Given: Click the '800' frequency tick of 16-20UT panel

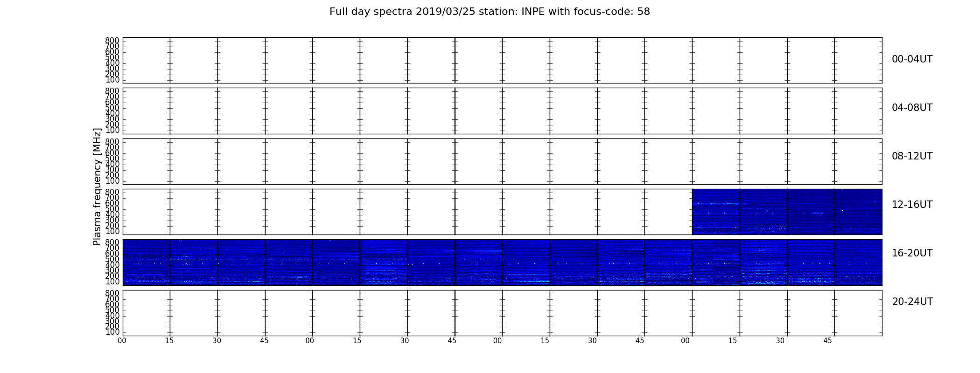Looking at the screenshot, I should pyautogui.click(x=112, y=242).
